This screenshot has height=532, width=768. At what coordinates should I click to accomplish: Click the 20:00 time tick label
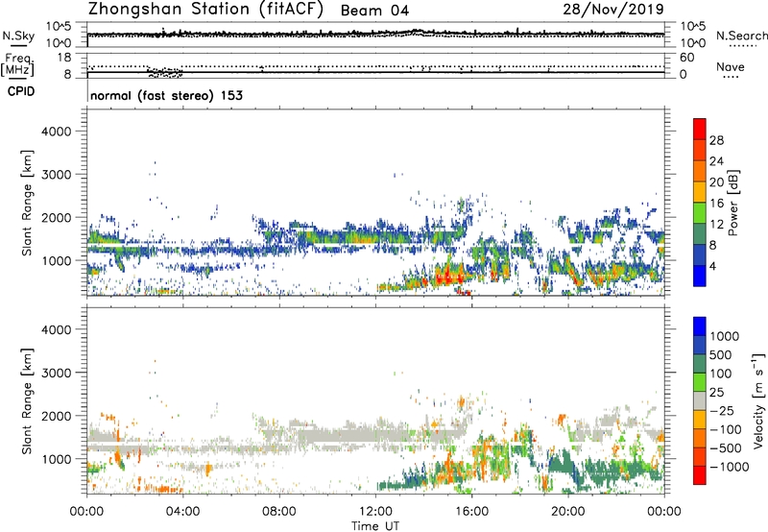567,512
